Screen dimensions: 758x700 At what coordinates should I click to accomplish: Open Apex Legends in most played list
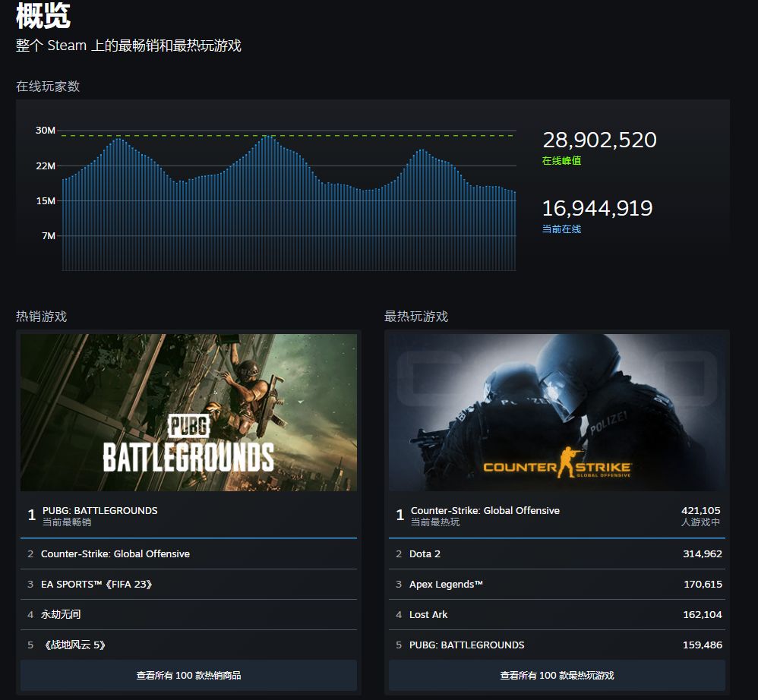[557, 585]
